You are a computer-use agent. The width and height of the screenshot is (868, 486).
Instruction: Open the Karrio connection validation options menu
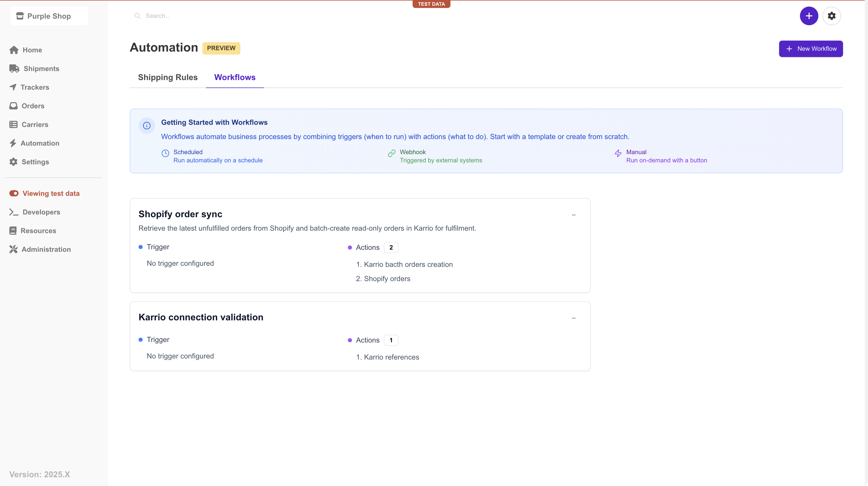coord(573,318)
